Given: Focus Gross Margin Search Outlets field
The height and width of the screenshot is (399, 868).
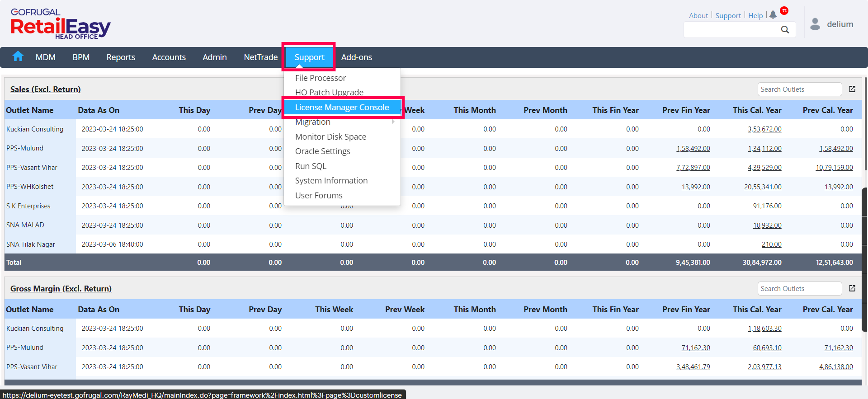Looking at the screenshot, I should coord(800,289).
